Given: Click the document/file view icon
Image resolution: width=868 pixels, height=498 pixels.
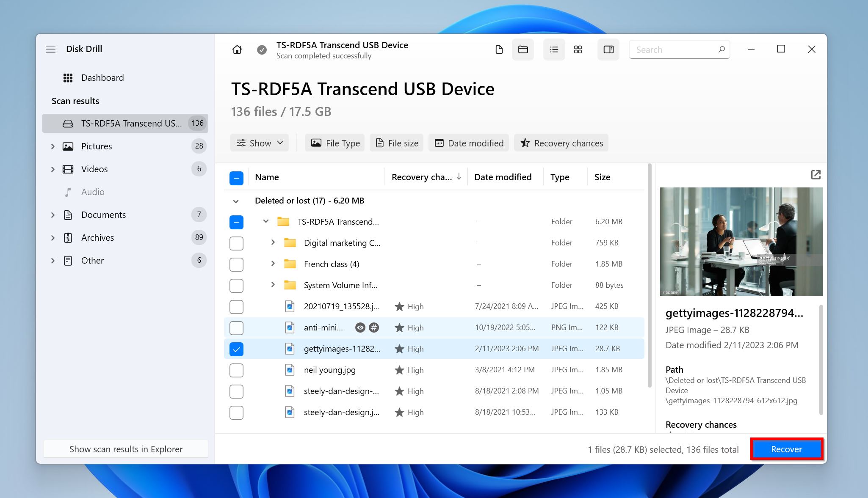Looking at the screenshot, I should point(500,50).
